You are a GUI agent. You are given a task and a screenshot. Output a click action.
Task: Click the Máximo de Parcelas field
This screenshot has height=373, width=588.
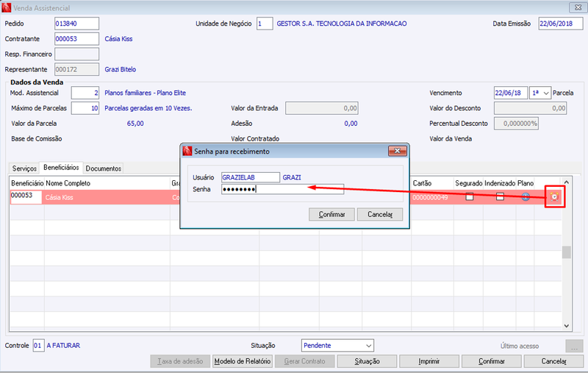coord(85,108)
